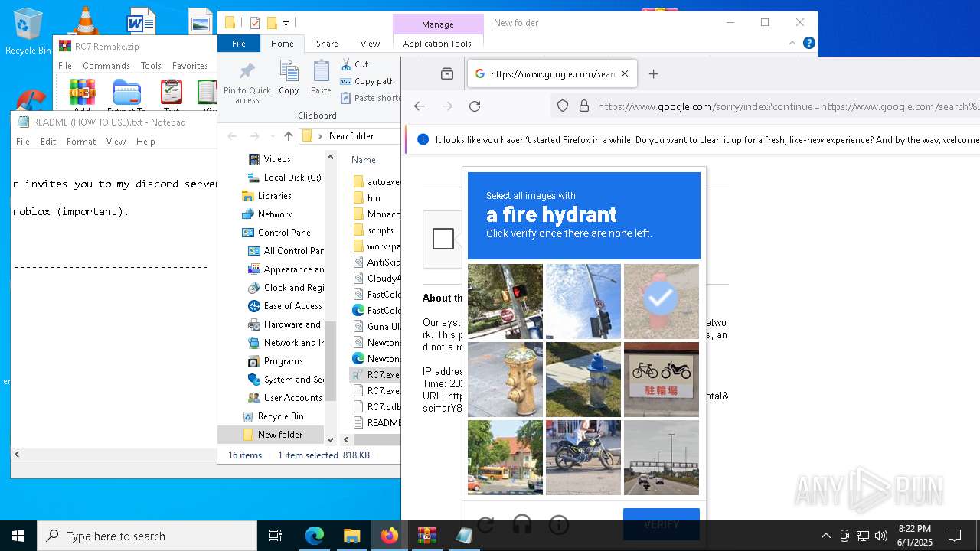Open Notepad Edit menu
Viewport: 980px width, 551px height.
(48, 142)
